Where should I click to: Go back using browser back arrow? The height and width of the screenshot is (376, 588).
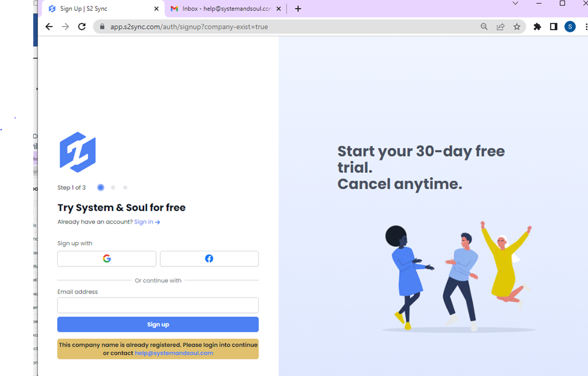(x=49, y=27)
